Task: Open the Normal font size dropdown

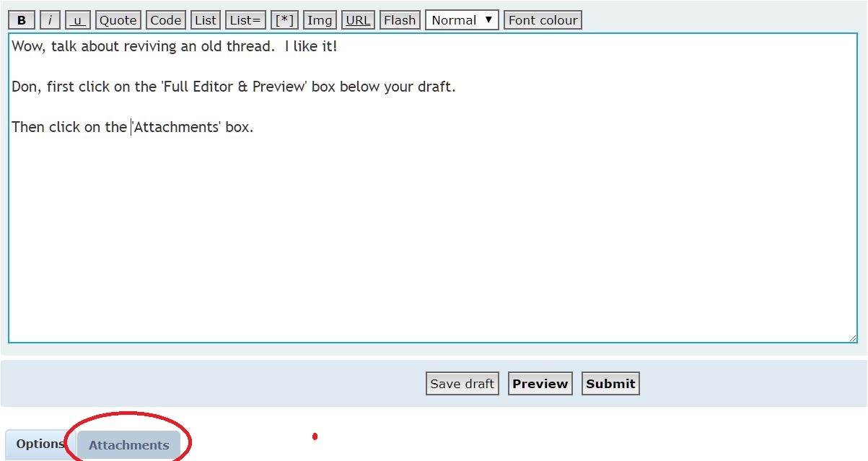Action: (462, 20)
